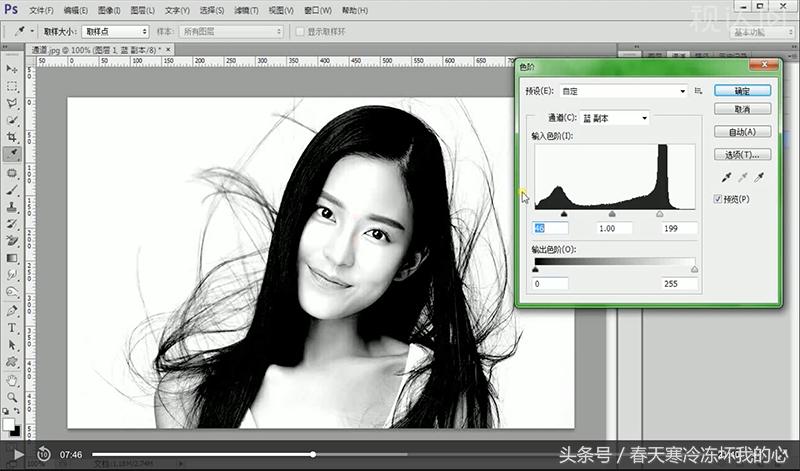
Task: Select the Hand tool
Action: [12, 381]
